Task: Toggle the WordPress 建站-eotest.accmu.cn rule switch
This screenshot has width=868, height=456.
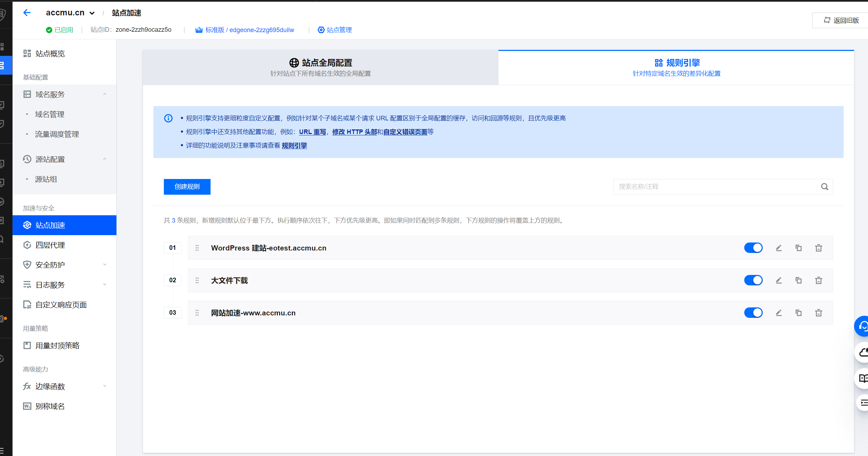Action: coord(753,248)
